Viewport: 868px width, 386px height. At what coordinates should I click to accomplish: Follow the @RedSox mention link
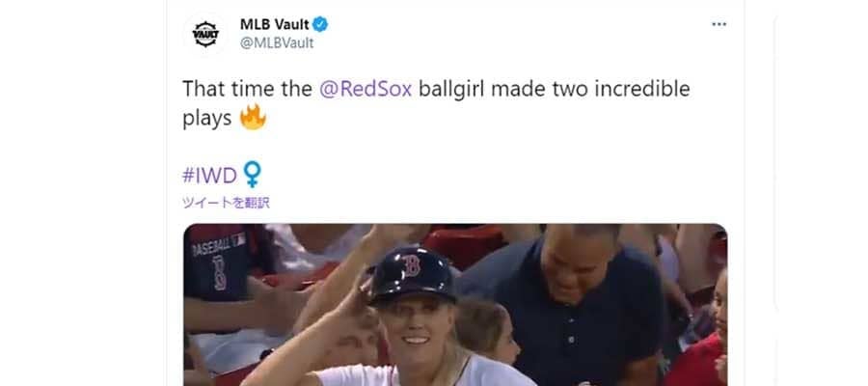coord(366,89)
